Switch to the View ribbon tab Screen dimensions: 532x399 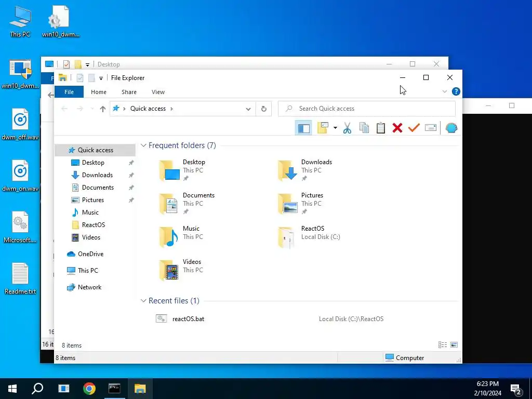158,92
